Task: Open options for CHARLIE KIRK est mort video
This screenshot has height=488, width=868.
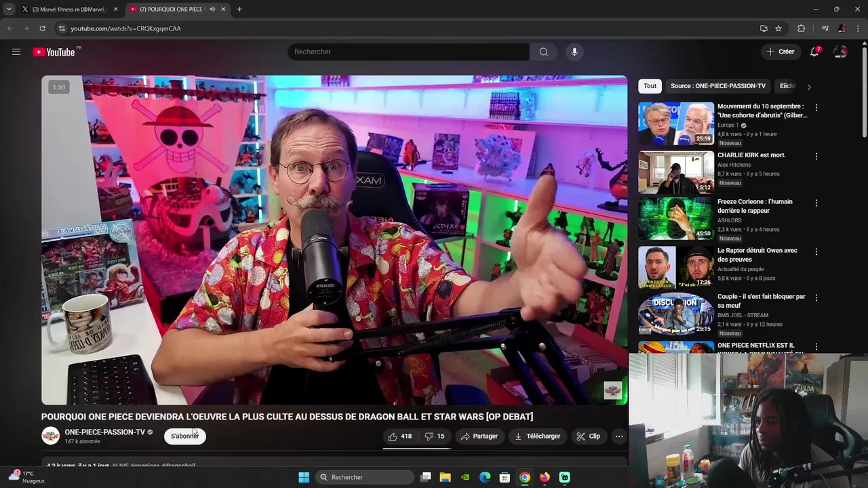Action: coord(816,157)
